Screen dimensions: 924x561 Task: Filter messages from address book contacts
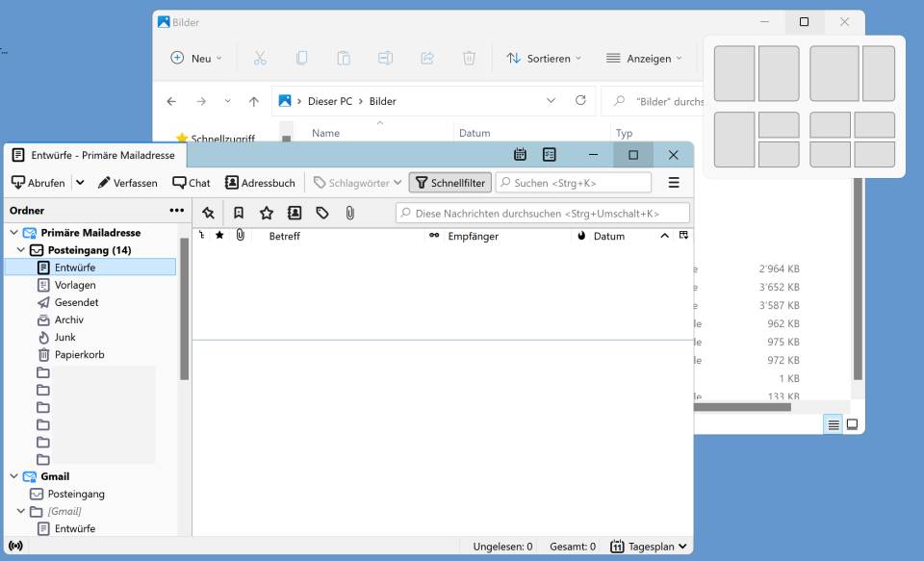point(295,212)
